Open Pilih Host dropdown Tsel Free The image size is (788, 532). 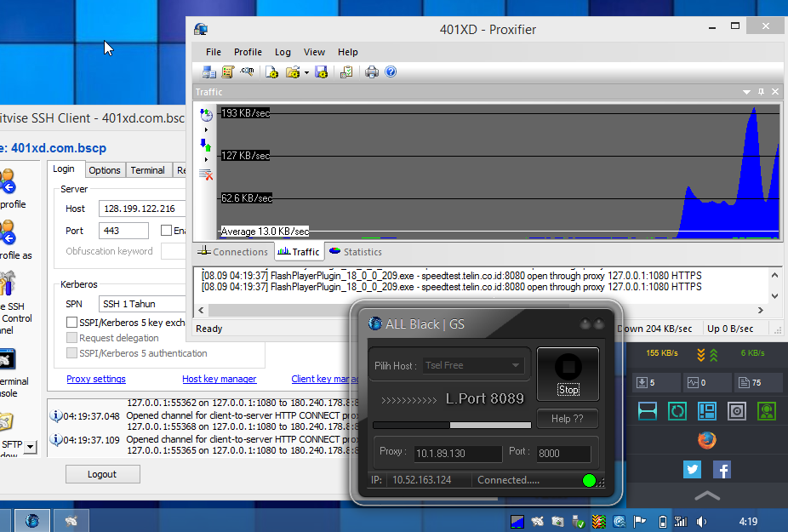pyautogui.click(x=472, y=365)
